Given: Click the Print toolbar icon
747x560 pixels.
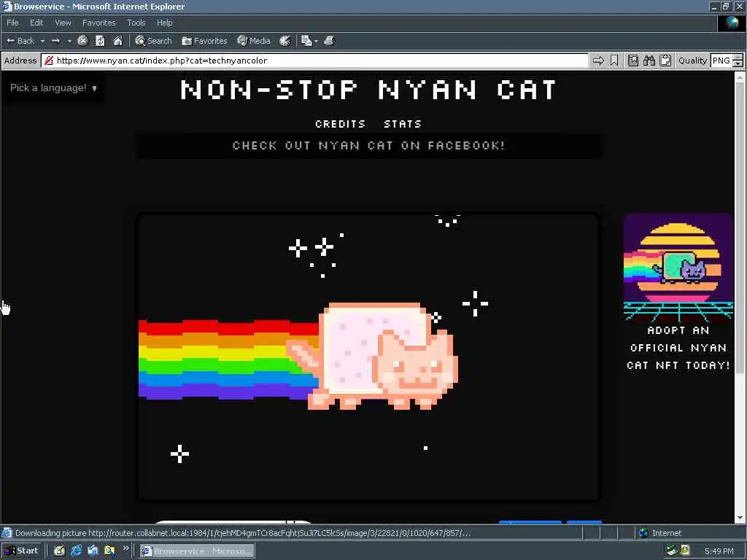Looking at the screenshot, I should pos(329,41).
